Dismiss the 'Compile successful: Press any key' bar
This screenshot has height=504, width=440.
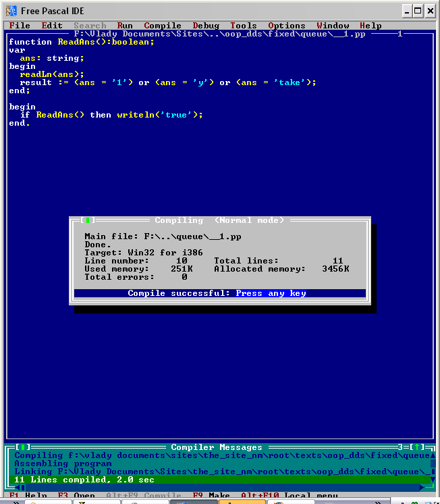219,293
